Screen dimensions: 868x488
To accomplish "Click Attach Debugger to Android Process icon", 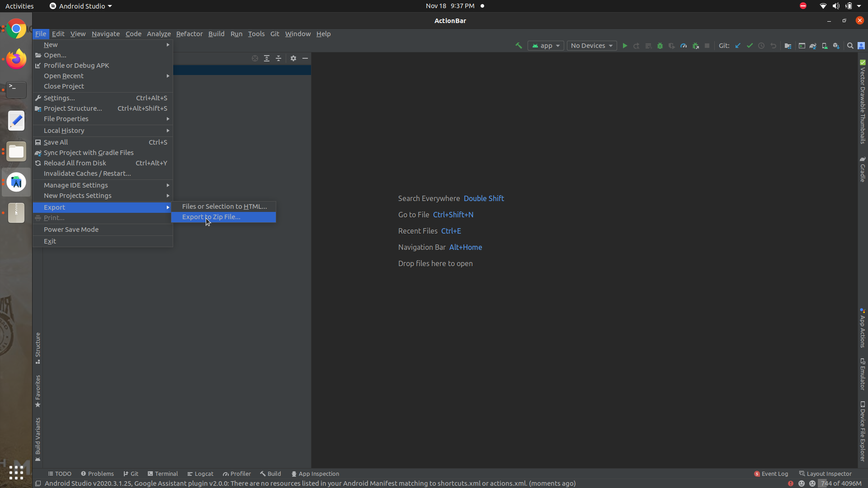I will click(x=696, y=46).
